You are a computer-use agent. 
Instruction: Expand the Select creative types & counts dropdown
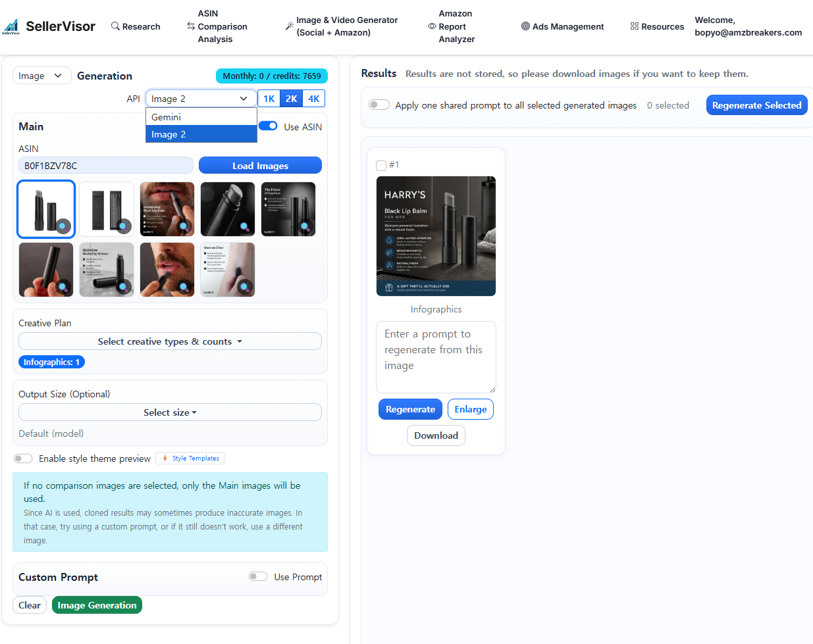(x=170, y=341)
